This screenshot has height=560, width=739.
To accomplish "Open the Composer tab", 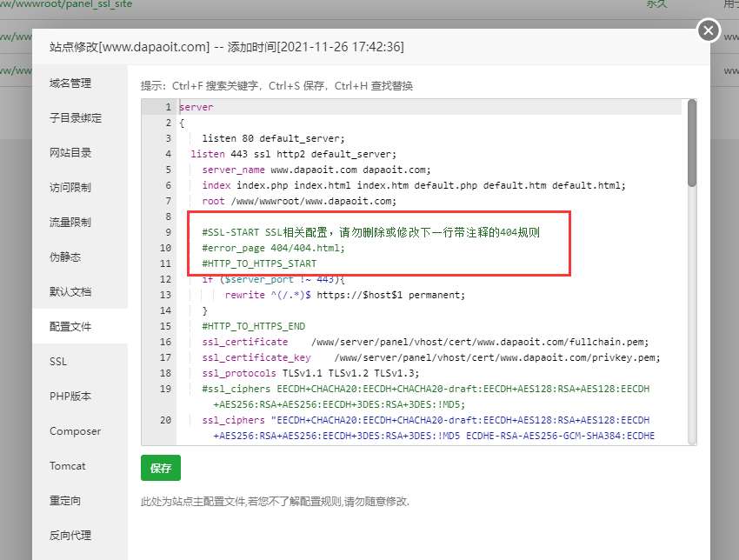I will click(x=75, y=431).
